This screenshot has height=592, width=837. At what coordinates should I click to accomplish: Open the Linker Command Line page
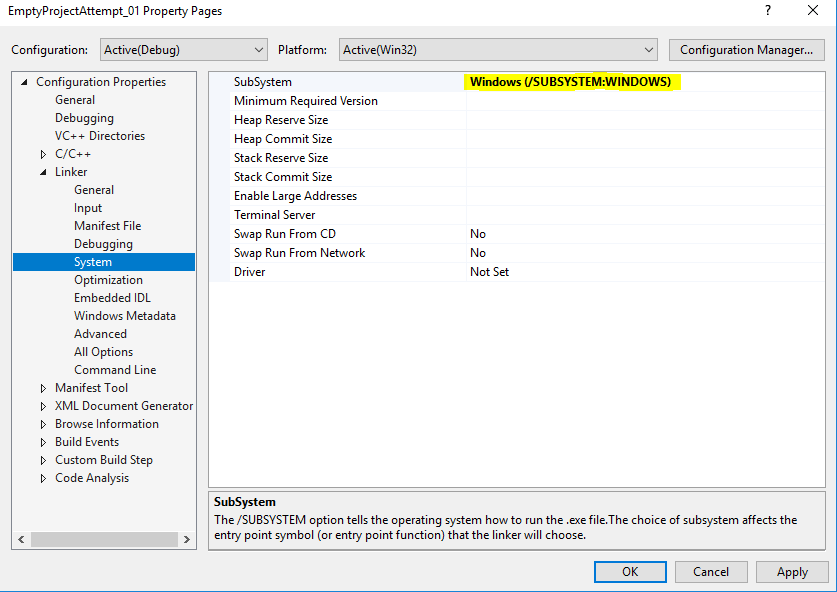[115, 370]
